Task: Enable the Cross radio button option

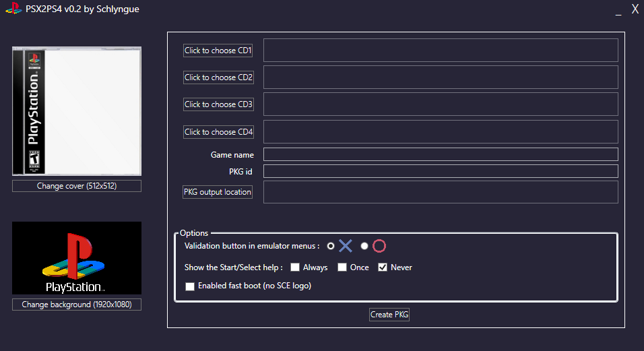Action: coord(331,246)
